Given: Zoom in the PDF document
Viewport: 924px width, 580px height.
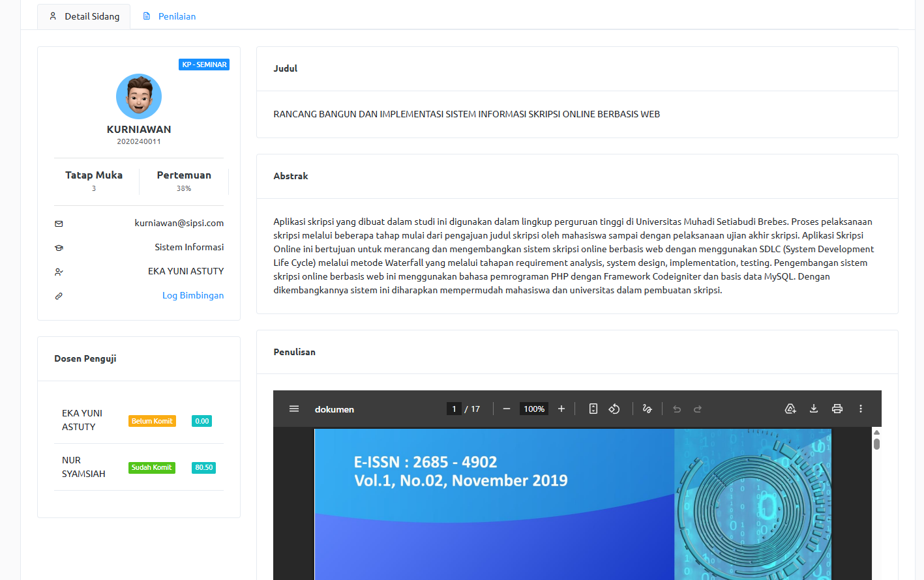Looking at the screenshot, I should [561, 409].
